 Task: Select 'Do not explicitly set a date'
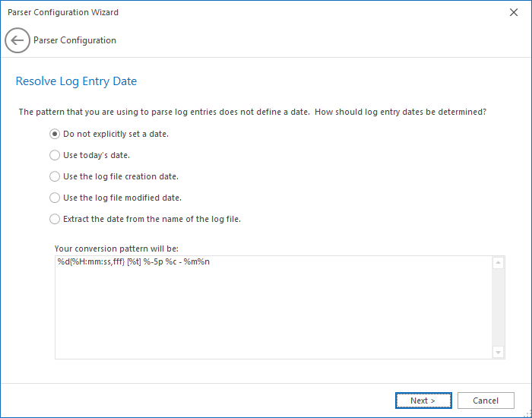click(54, 134)
